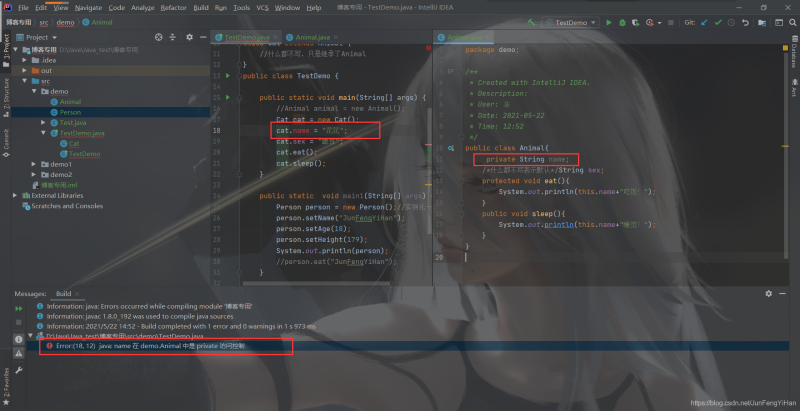Select Scratches and Consoles
The width and height of the screenshot is (800, 411).
(67, 206)
